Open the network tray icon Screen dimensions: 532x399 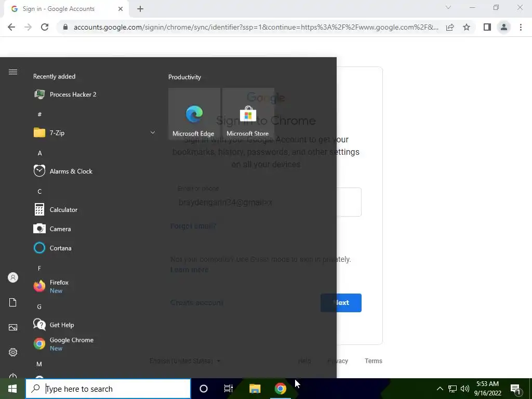point(453,389)
